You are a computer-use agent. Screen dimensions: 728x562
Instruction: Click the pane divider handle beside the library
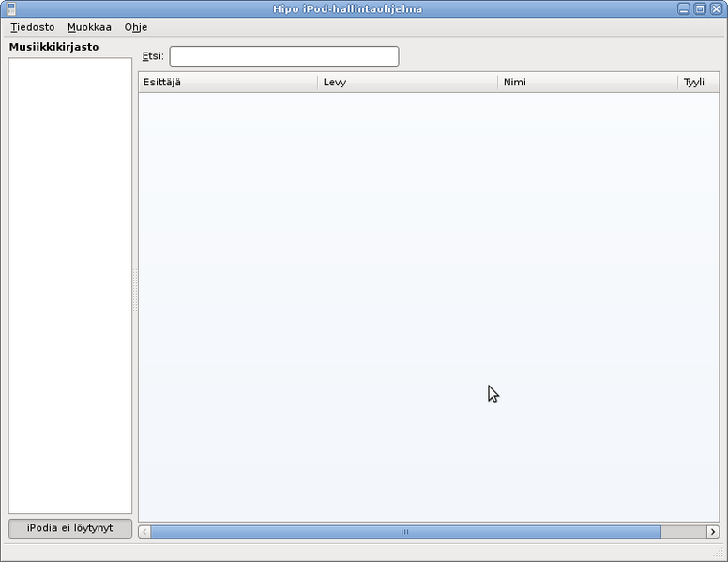tap(135, 289)
